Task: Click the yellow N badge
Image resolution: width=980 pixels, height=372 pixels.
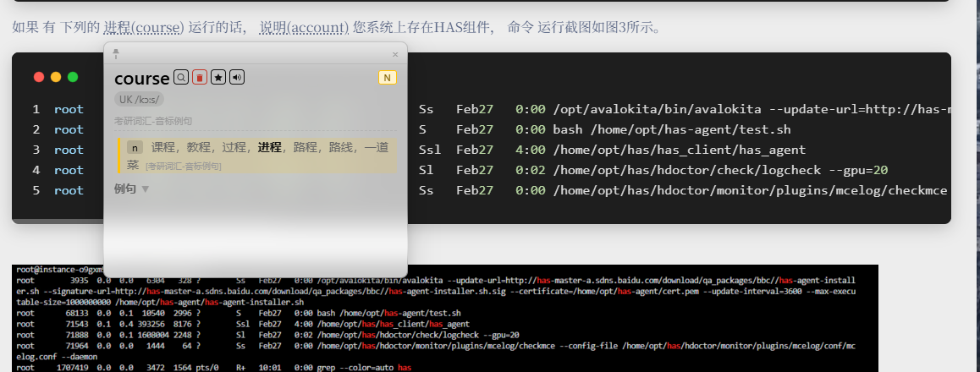Action: pyautogui.click(x=388, y=78)
